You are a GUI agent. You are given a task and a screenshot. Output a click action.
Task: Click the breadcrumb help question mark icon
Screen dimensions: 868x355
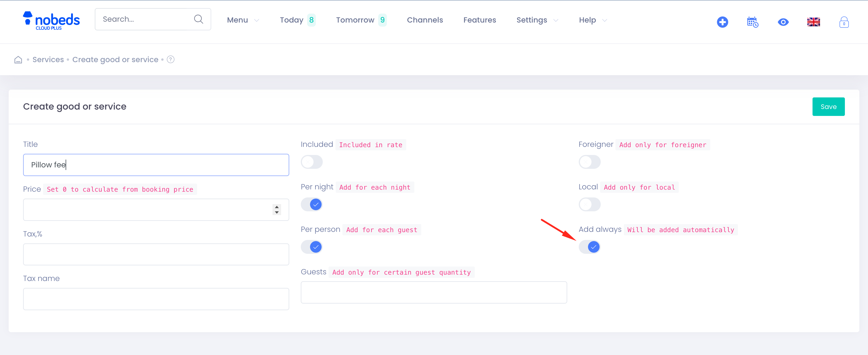170,59
